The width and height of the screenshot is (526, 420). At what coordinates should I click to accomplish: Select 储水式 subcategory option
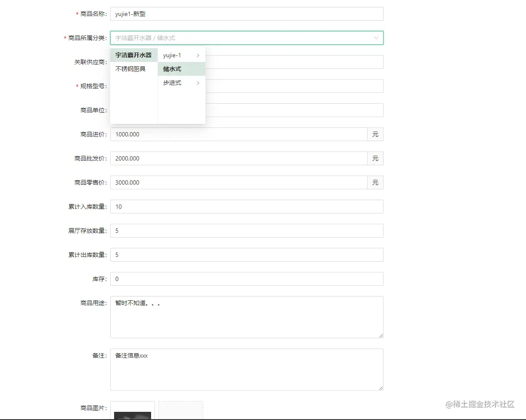tap(182, 69)
